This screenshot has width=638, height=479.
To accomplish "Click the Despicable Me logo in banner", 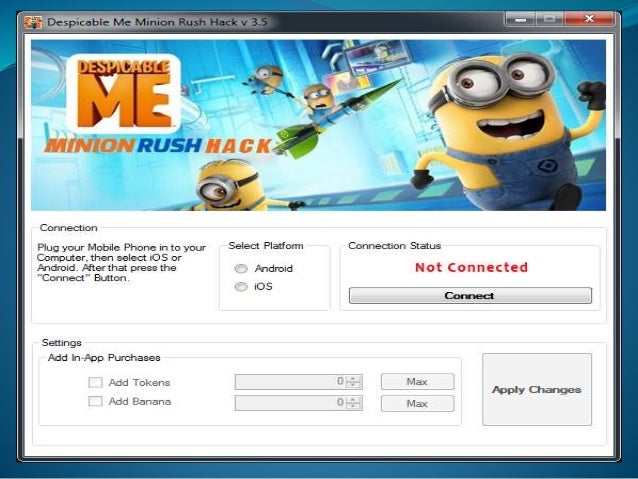I will point(123,94).
